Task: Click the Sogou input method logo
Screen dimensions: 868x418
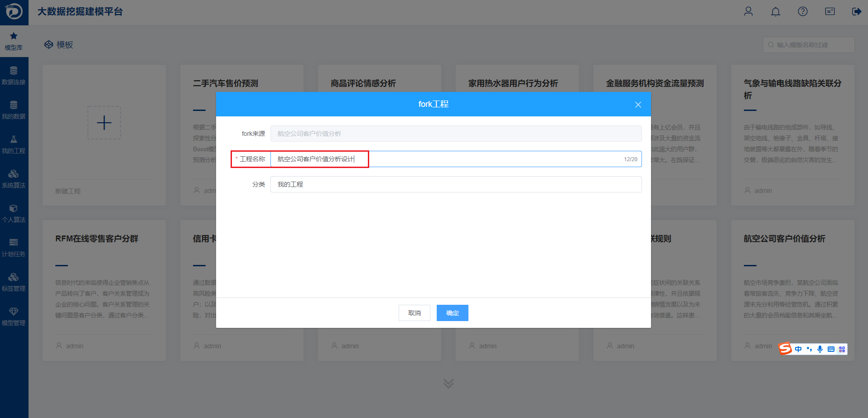Action: [785, 348]
